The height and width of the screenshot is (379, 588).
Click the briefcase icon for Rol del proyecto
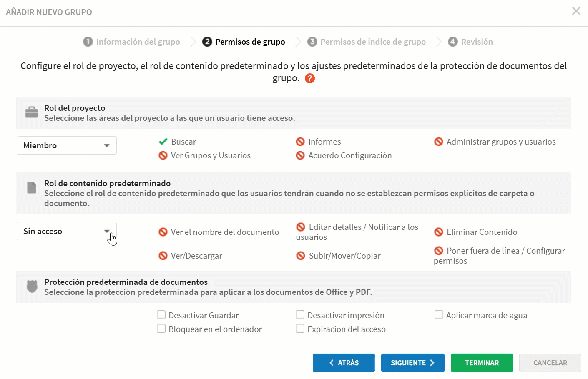32,112
